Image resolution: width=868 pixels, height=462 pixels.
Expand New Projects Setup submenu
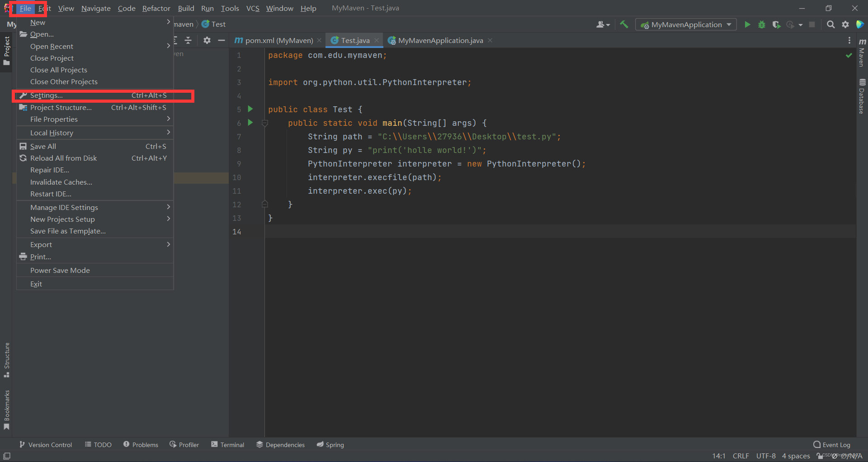click(95, 219)
